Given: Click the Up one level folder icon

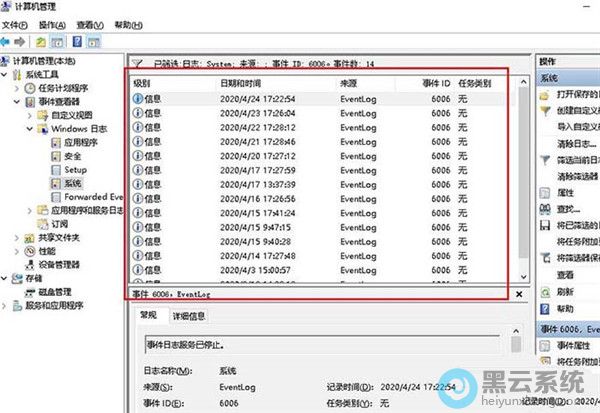Looking at the screenshot, I should [41, 42].
